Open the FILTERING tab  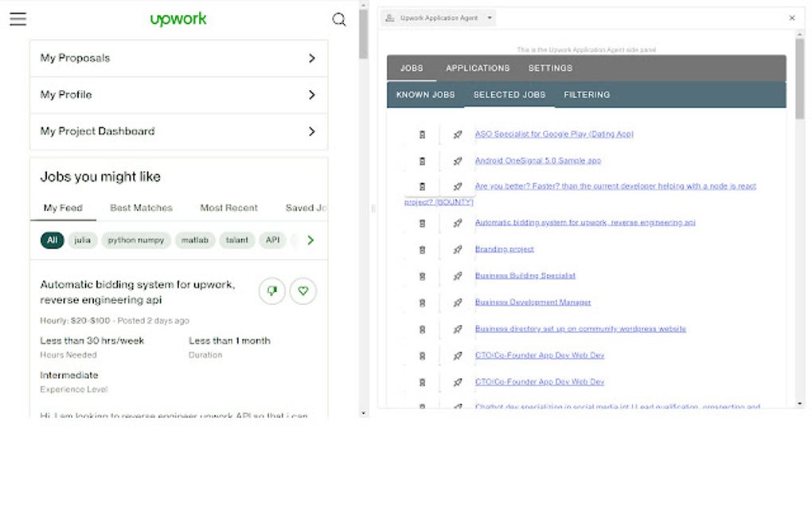[587, 95]
